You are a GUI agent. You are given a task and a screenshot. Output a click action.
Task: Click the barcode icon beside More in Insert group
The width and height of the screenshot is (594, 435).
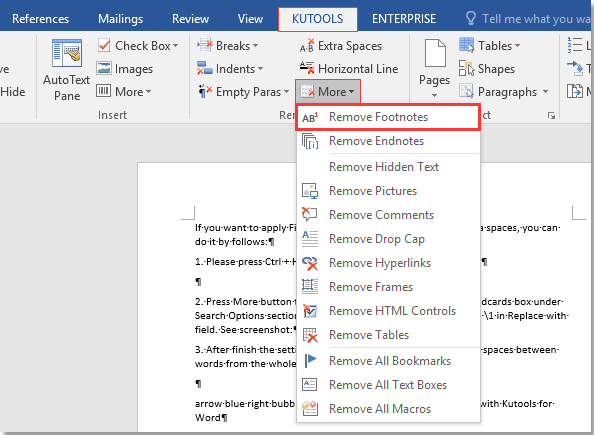coord(103,91)
